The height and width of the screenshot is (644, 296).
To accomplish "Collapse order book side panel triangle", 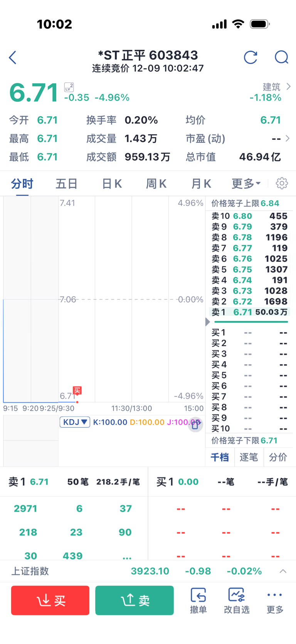I will pyautogui.click(x=208, y=322).
